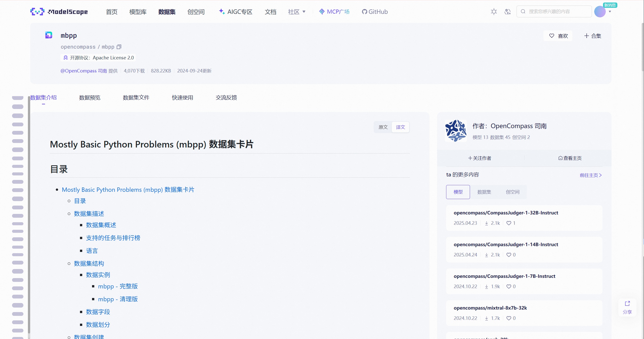This screenshot has width=644, height=339.
Task: Click the 喜欢 like button
Action: 558,36
